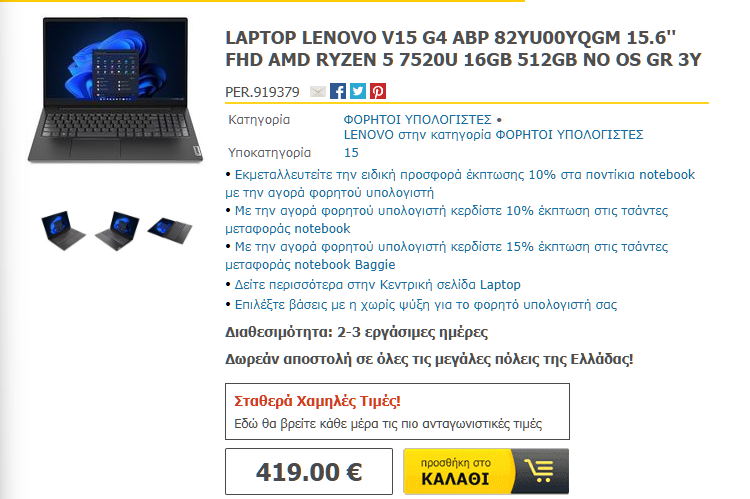Share product via email envelope icon
The image size is (750, 499).
[318, 91]
